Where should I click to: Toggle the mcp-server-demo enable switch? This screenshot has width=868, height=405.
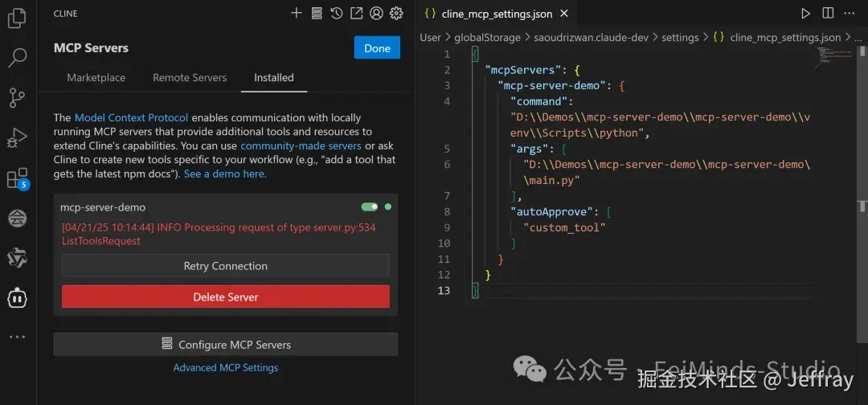[x=370, y=207]
